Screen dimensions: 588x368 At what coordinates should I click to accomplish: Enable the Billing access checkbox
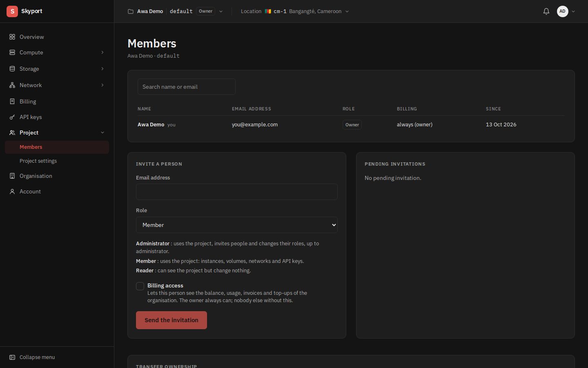pos(140,286)
